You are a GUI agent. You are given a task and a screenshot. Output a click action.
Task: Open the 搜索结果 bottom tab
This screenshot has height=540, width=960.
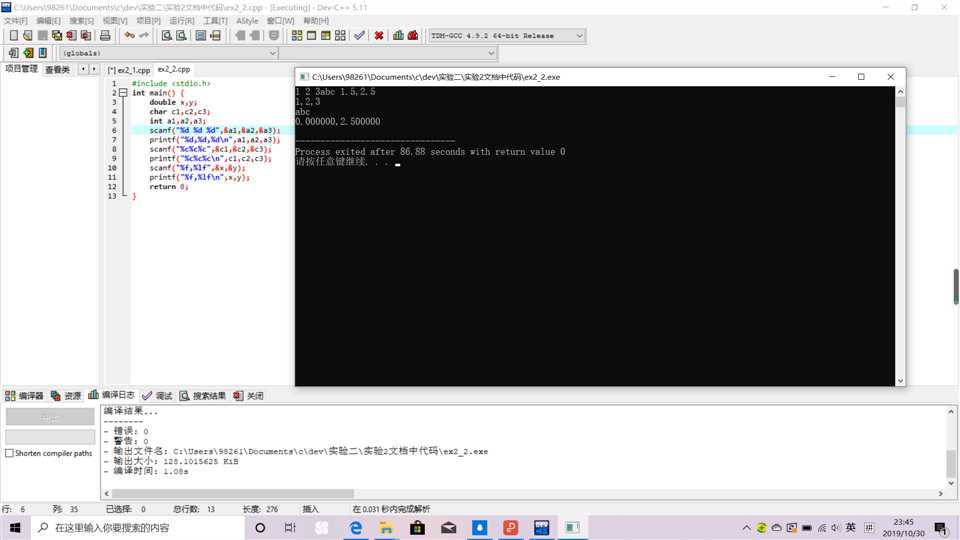(203, 396)
